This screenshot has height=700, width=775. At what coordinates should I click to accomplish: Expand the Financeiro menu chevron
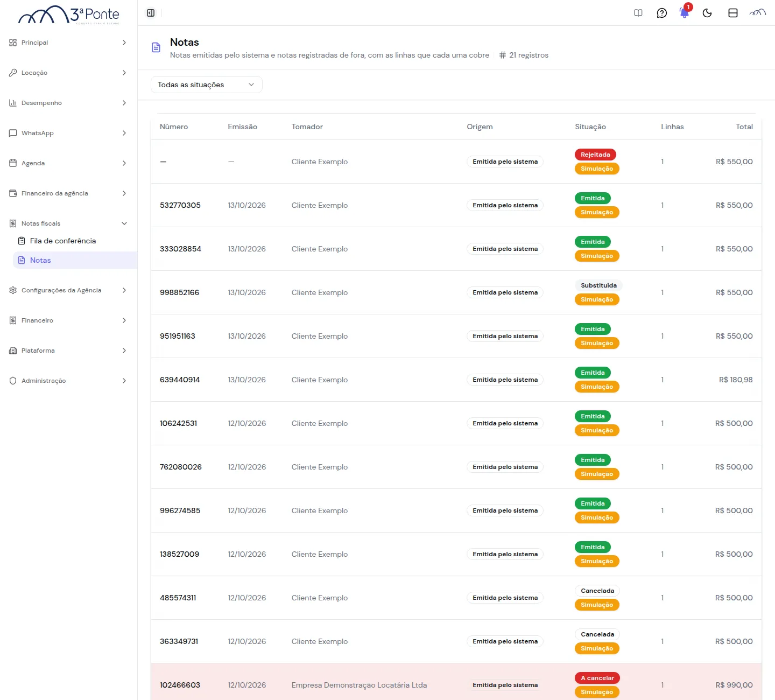(x=124, y=320)
